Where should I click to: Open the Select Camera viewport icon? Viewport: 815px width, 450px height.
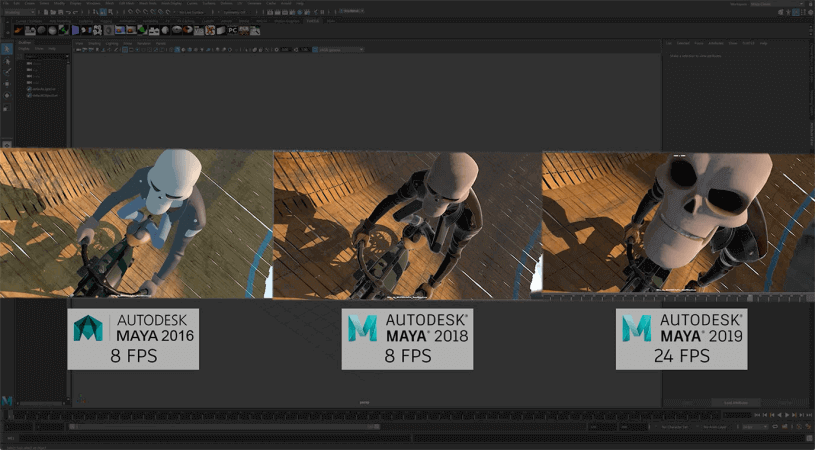78,50
